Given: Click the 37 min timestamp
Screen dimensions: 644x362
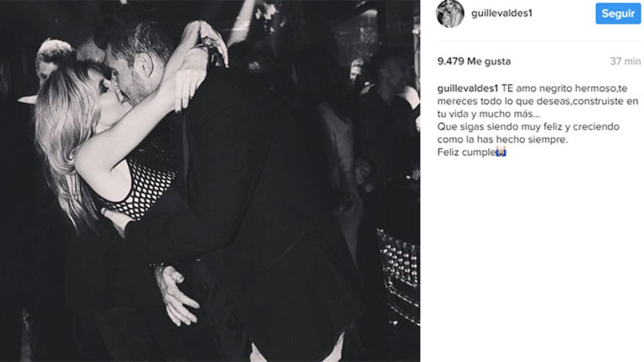Looking at the screenshot, I should (x=625, y=62).
